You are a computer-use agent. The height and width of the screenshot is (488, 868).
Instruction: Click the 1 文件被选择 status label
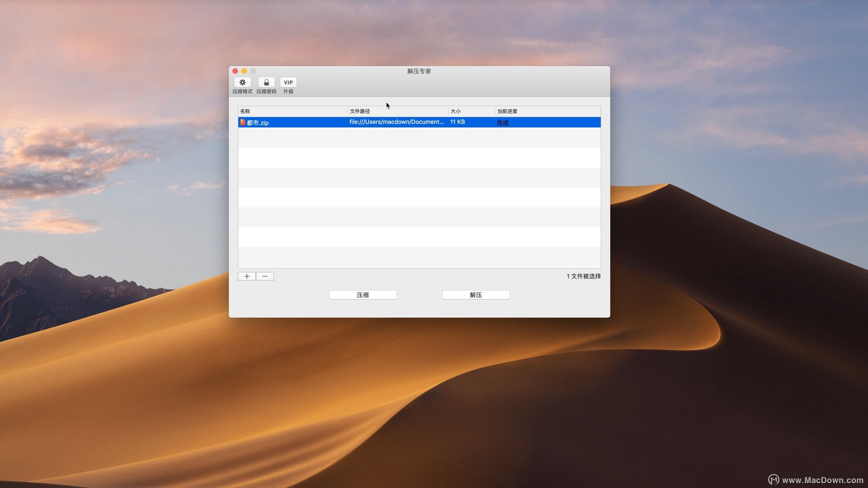click(x=583, y=276)
